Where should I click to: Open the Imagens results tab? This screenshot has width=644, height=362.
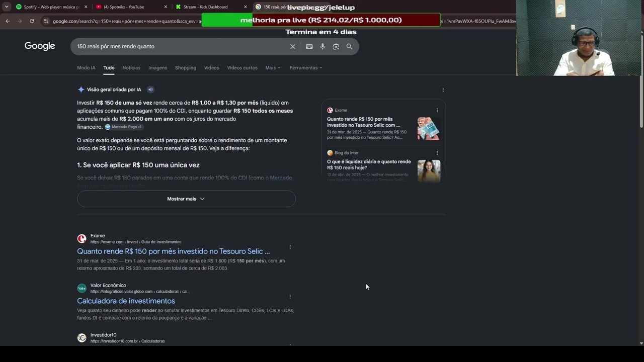click(157, 68)
